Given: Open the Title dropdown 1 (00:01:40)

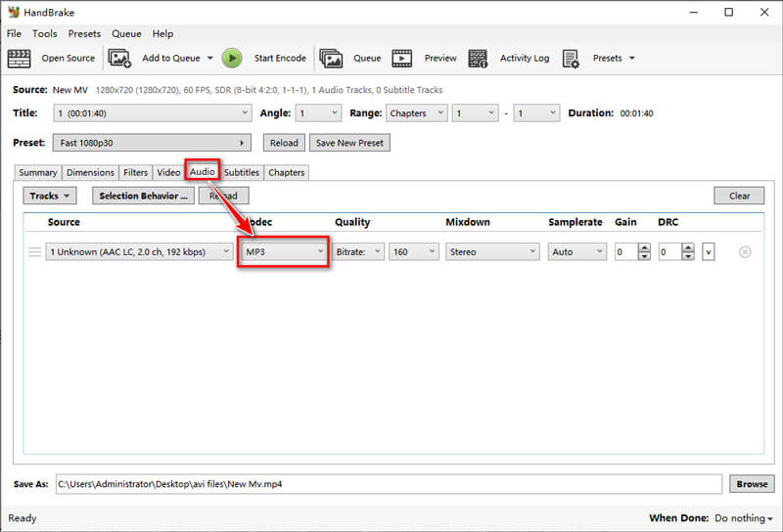Looking at the screenshot, I should pyautogui.click(x=152, y=113).
